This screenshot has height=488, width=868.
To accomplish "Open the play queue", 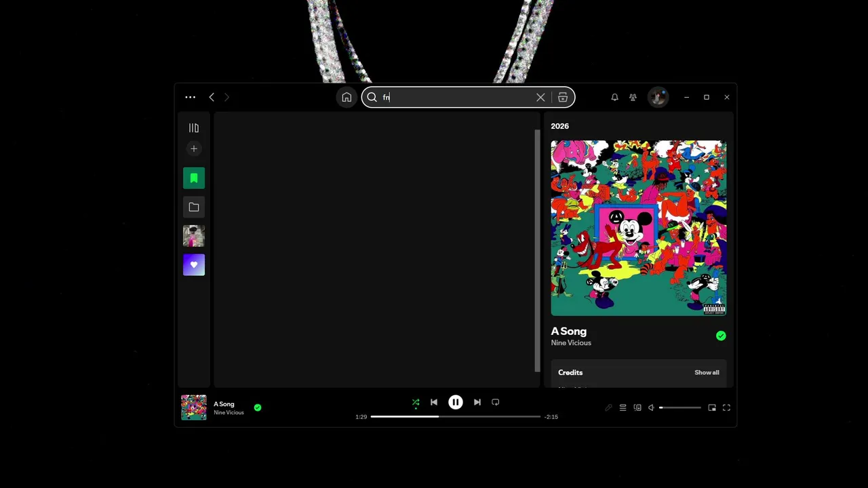I will point(623,407).
